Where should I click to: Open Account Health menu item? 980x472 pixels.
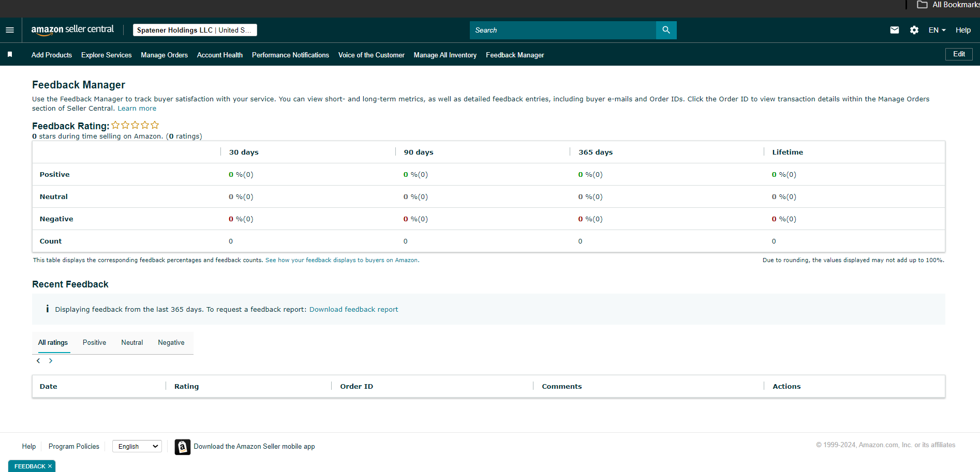coord(220,55)
